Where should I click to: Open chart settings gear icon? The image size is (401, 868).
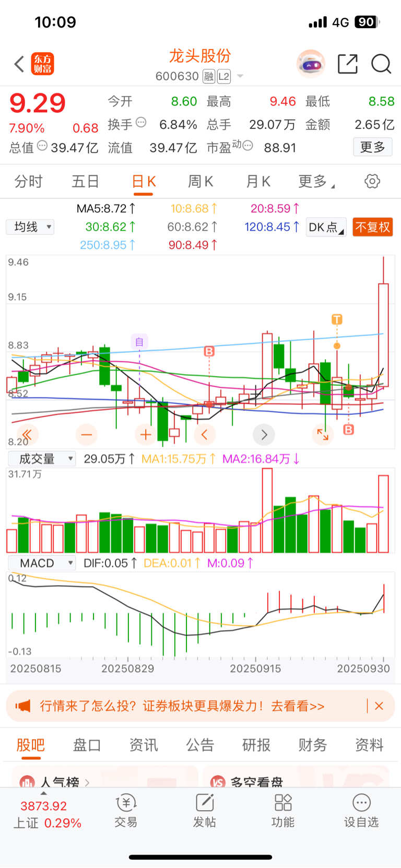pyautogui.click(x=372, y=182)
